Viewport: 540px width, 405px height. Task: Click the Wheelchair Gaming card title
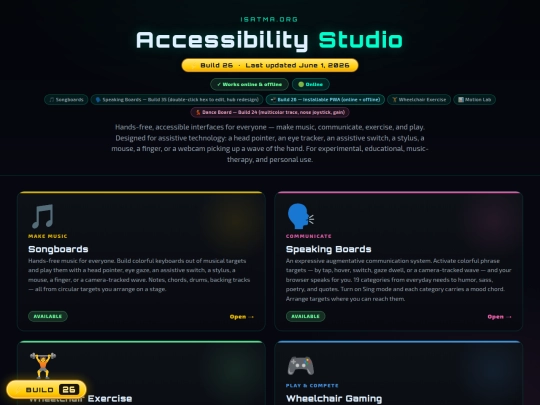point(334,398)
